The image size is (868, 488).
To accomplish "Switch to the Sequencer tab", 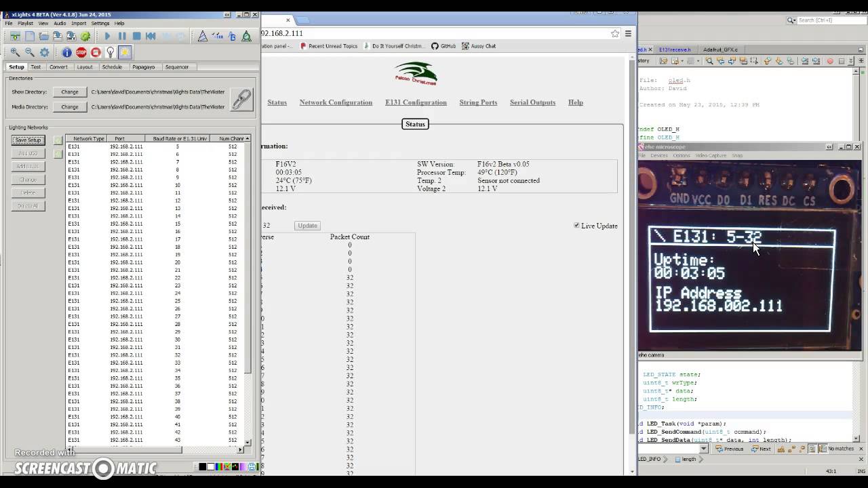I will click(177, 67).
